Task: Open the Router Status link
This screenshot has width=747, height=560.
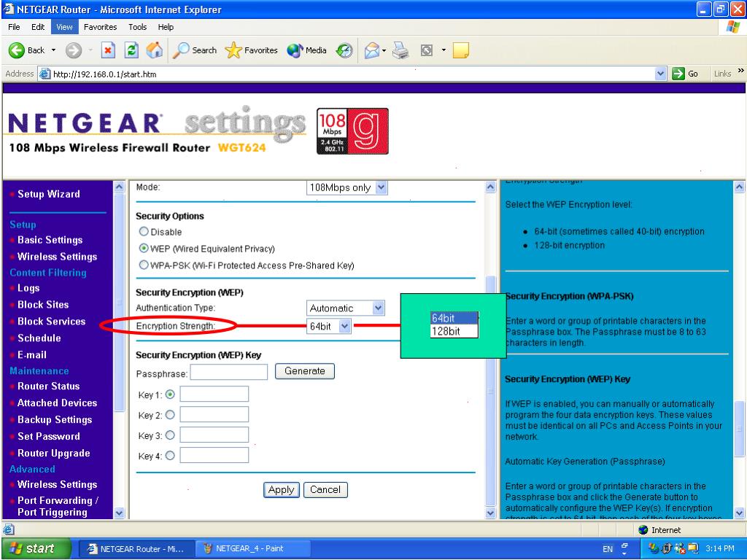Action: (x=49, y=386)
